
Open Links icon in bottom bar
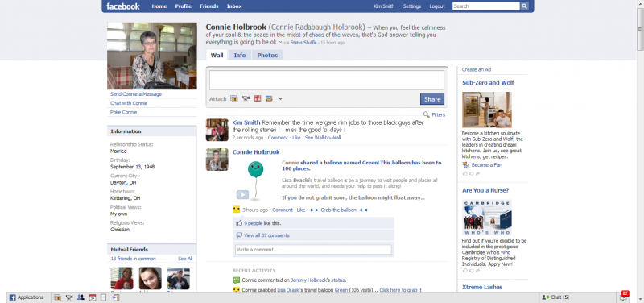pos(115,297)
